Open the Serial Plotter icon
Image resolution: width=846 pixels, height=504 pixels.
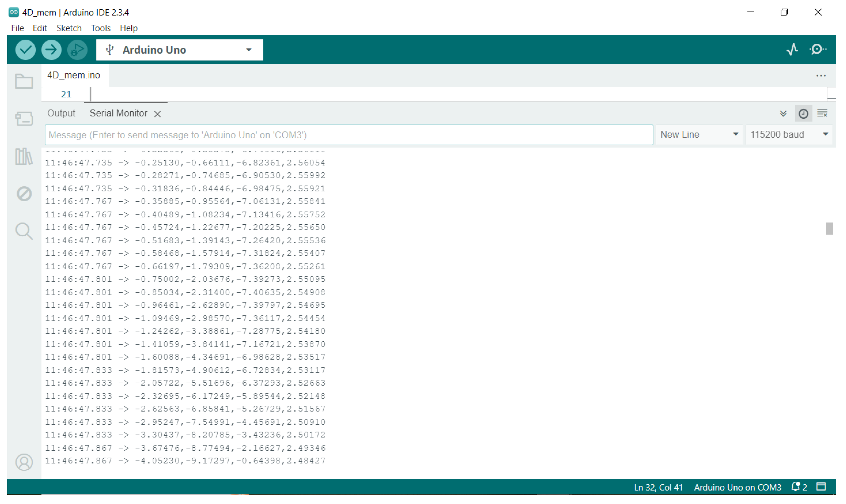point(793,50)
